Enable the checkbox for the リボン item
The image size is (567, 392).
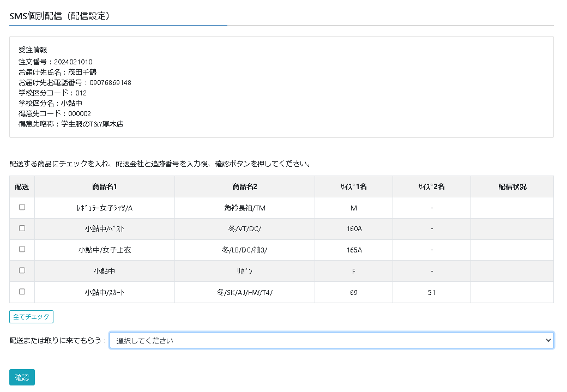[22, 270]
